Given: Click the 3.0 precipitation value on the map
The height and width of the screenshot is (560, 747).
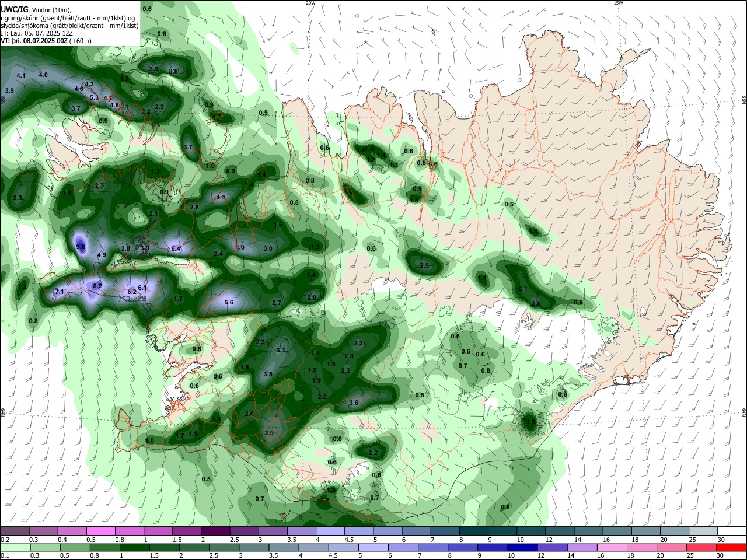Looking at the screenshot, I should tap(268, 249).
